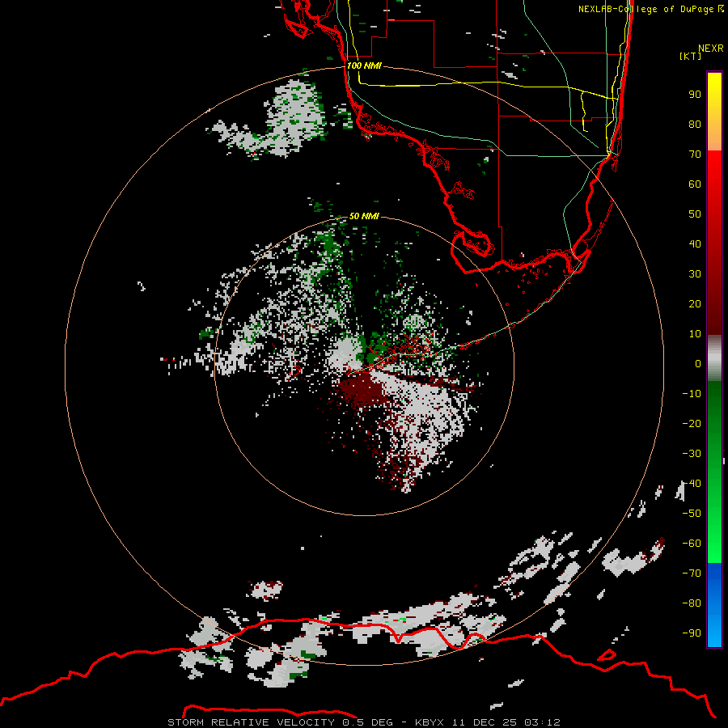Screen dimensions: 728x728
Task: Click the "50" value on the velocity scale
Action: click(x=695, y=214)
